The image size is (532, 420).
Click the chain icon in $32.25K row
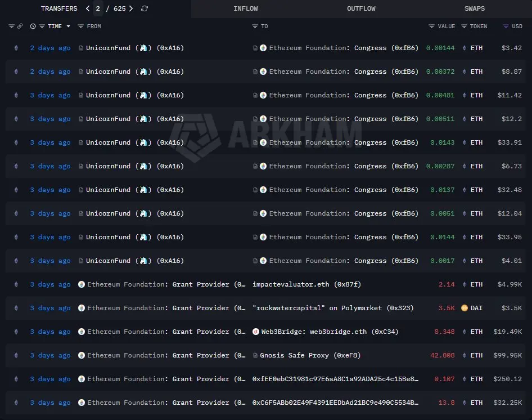[16, 403]
